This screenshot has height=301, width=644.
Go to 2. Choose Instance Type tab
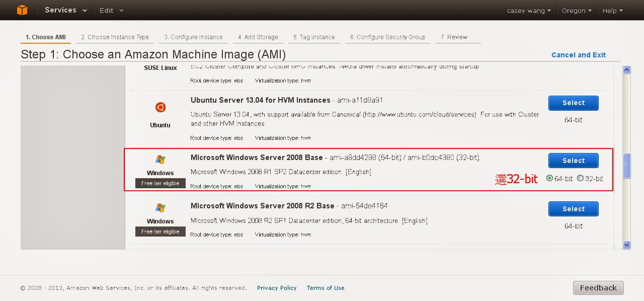tap(115, 37)
